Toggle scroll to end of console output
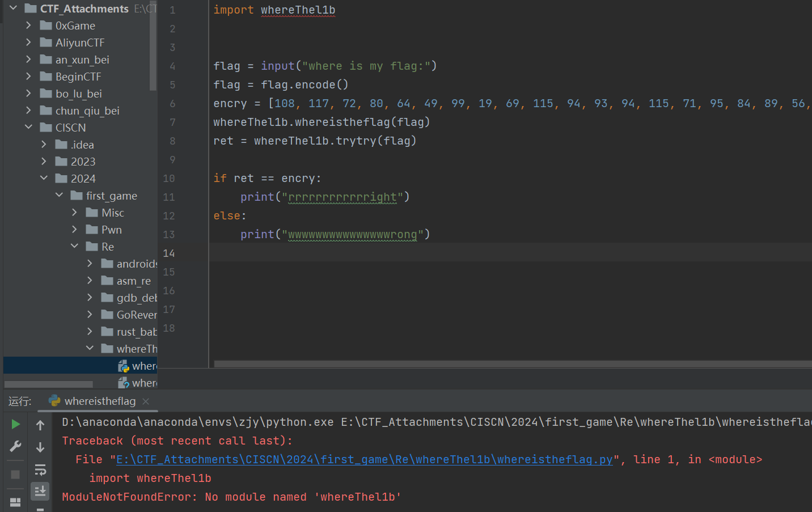 click(40, 491)
